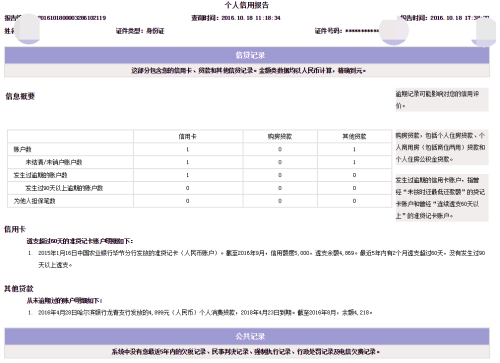500x363 pixels.
Task: Click the '其他贷款' column header in table
Action: tap(354, 136)
